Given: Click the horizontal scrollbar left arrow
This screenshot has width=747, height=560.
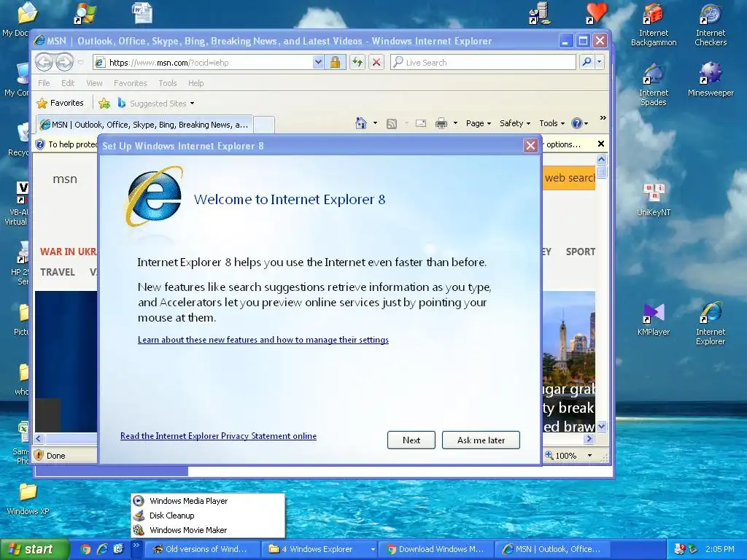Looking at the screenshot, I should (39, 438).
